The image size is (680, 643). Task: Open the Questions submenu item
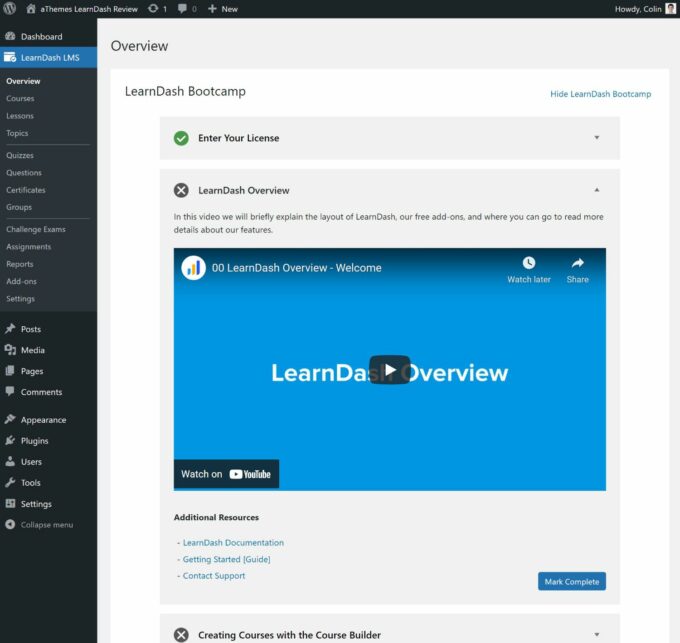click(x=24, y=173)
